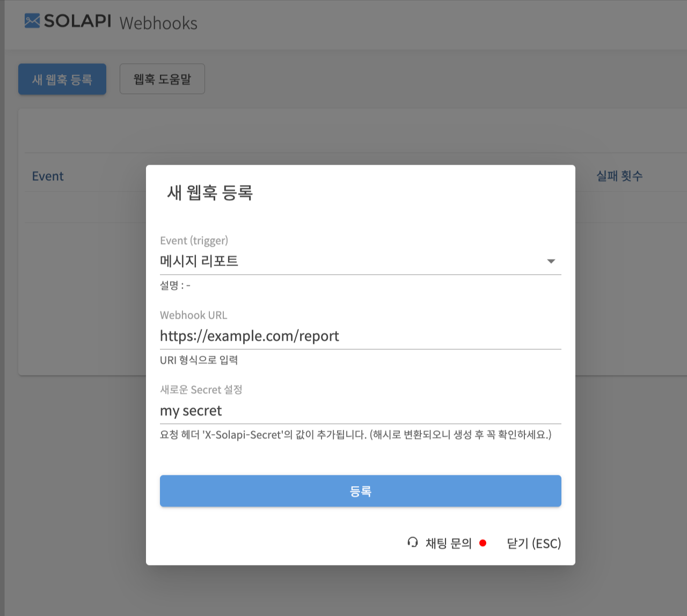Screen dimensions: 687x616
Task: Click the Event (trigger) field label
Action: point(194,240)
